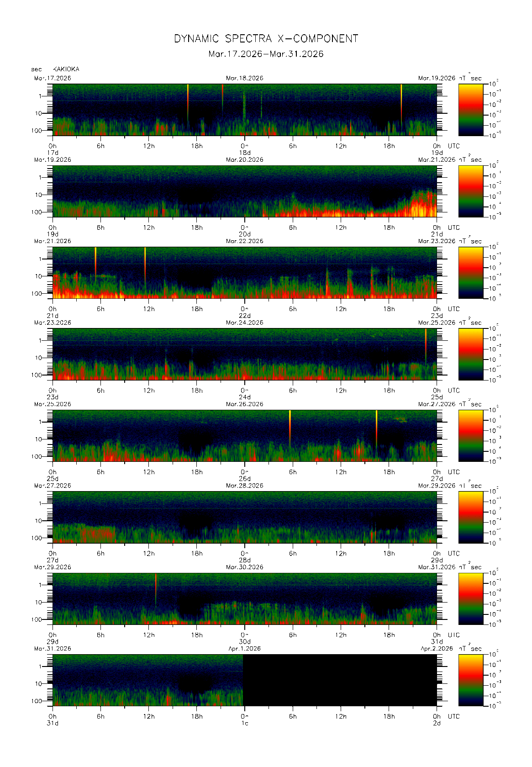Select the colorbar beside the second spectrogram

click(x=470, y=191)
